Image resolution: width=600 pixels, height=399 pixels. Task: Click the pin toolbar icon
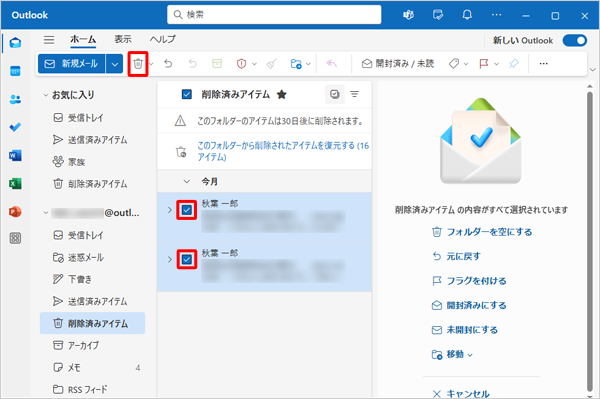tap(514, 64)
